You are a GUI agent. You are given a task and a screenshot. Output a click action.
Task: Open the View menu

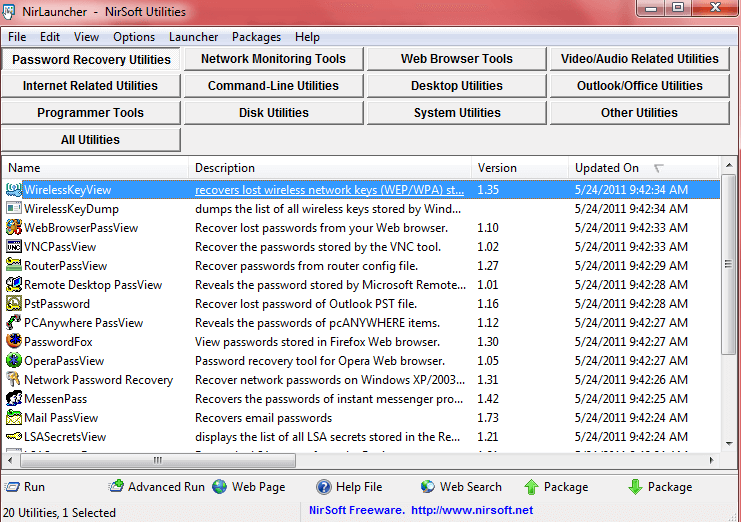86,37
